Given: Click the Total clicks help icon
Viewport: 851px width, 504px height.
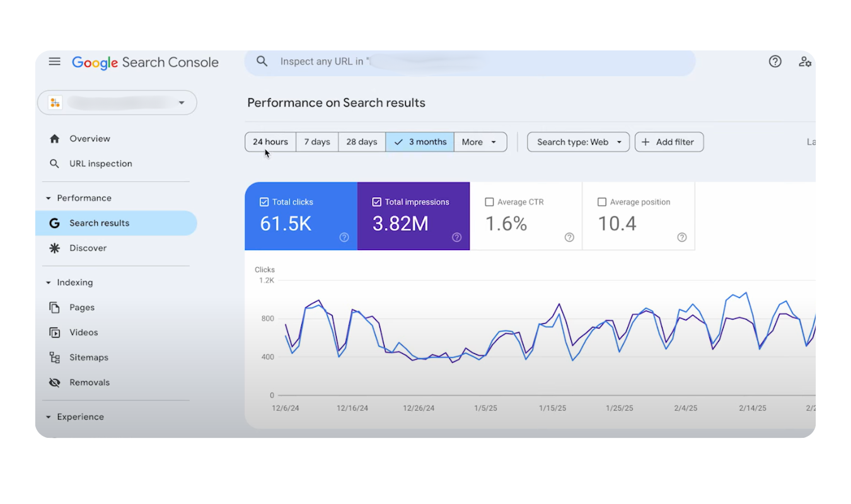Looking at the screenshot, I should [344, 238].
